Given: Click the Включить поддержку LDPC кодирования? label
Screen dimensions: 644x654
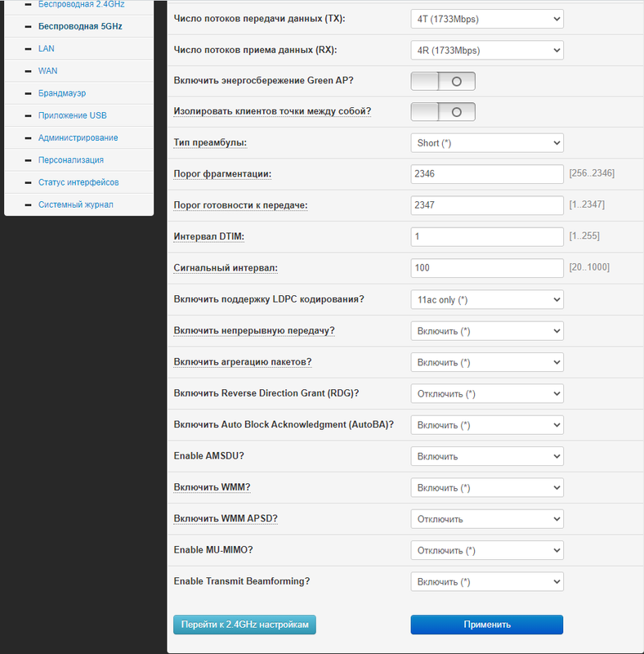Looking at the screenshot, I should click(x=269, y=299).
